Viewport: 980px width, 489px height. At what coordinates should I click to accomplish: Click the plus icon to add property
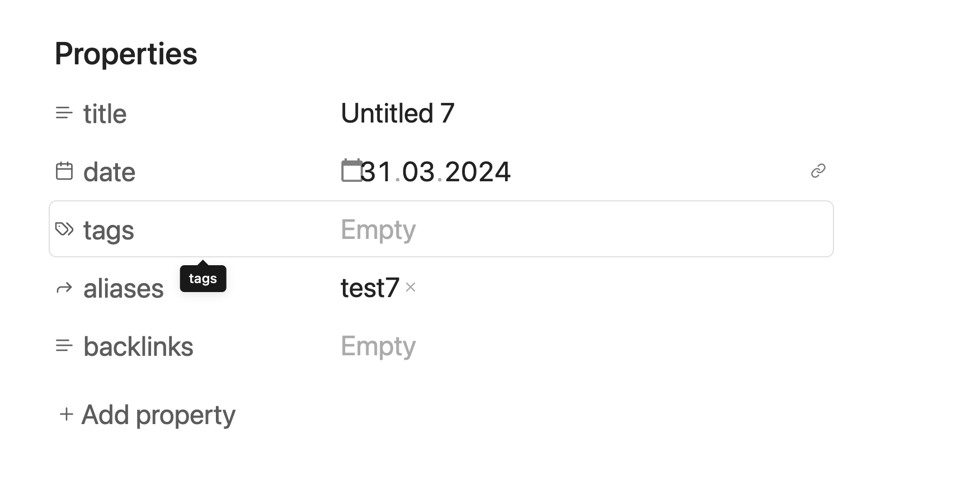coord(66,414)
